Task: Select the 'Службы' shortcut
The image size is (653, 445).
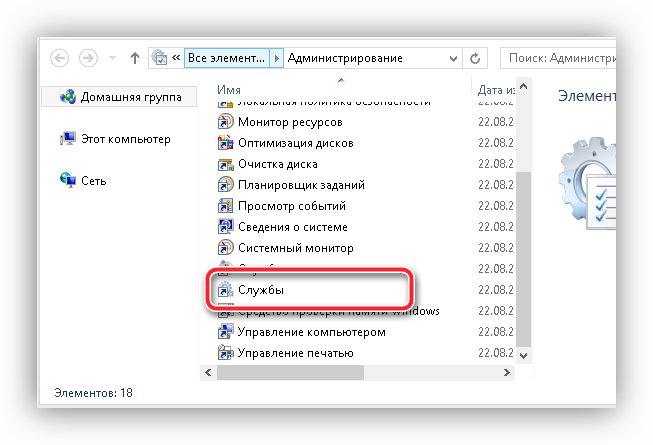Action: click(261, 290)
